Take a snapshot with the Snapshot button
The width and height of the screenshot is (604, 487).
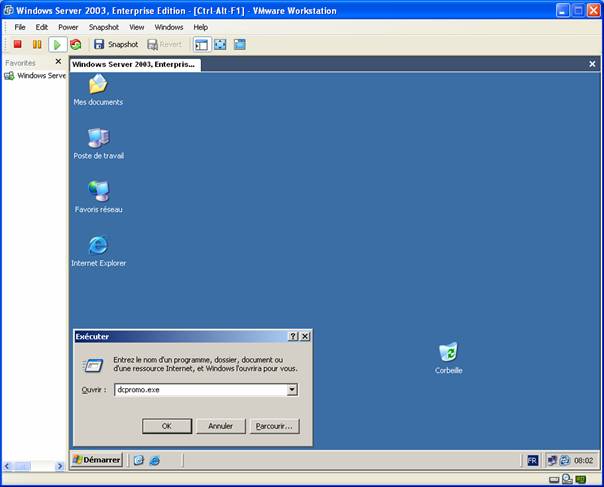click(x=116, y=44)
